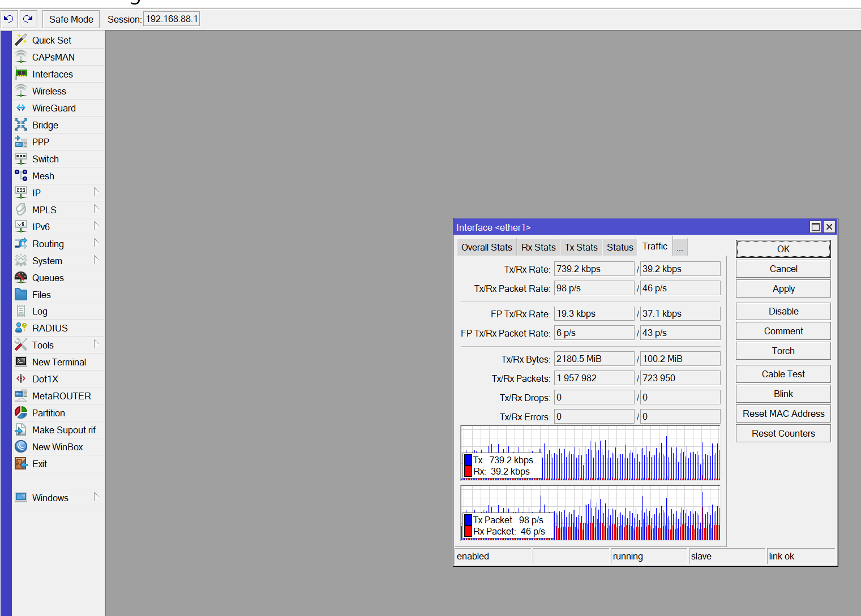The height and width of the screenshot is (616, 861).
Task: Click the IP menu icon
Action: [21, 193]
